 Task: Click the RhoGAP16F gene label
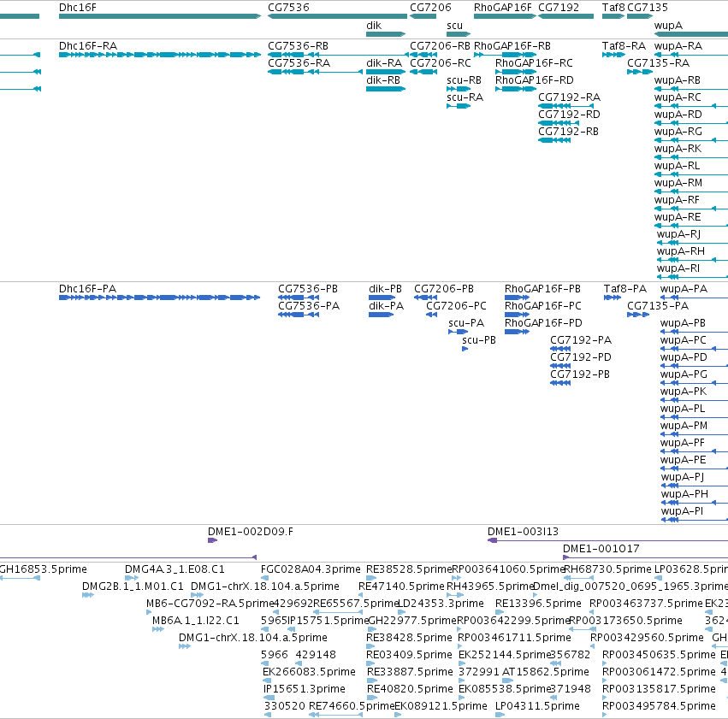click(503, 8)
